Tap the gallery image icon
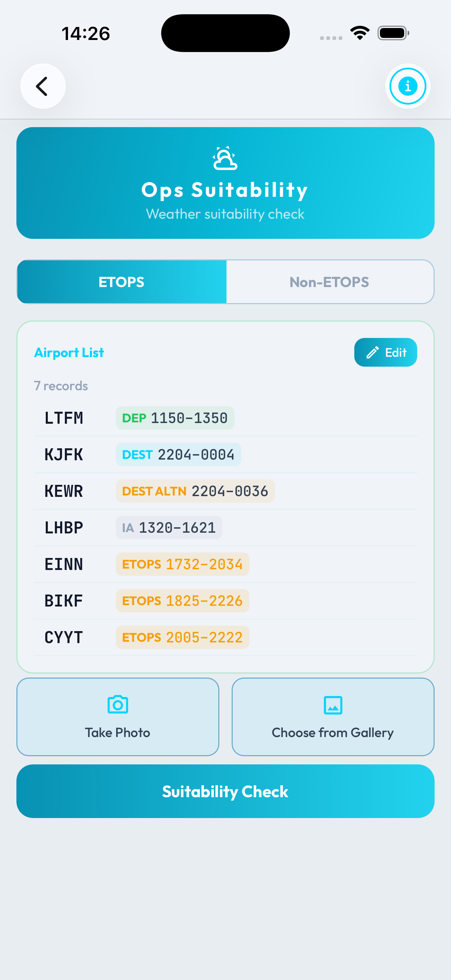The height and width of the screenshot is (980, 451). (333, 705)
